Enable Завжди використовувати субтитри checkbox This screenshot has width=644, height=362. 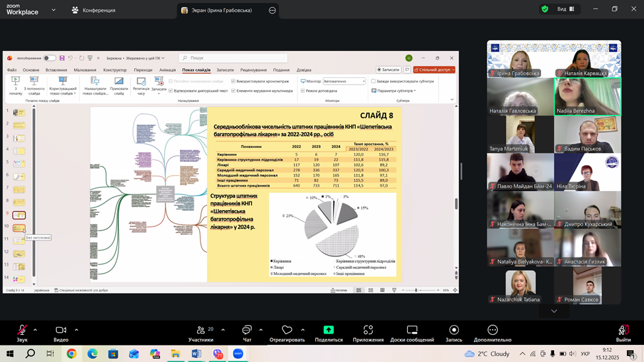click(x=374, y=81)
